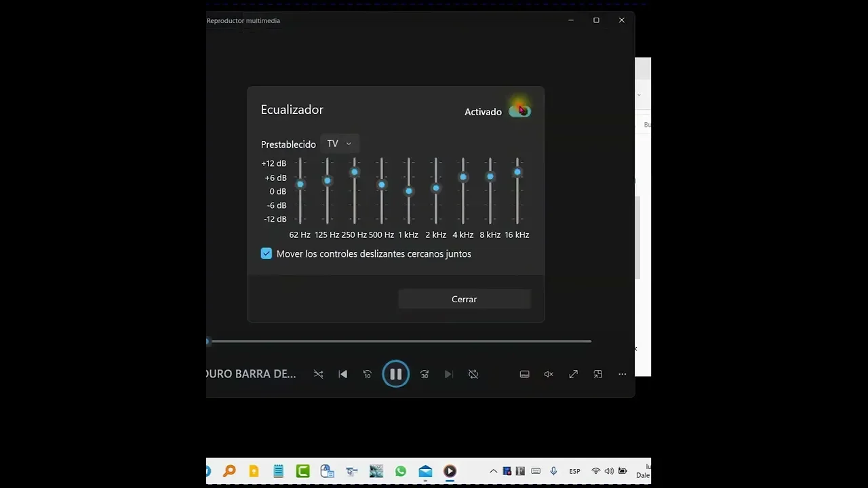Click the 125 Hz slider handle
The height and width of the screenshot is (488, 868).
(328, 180)
